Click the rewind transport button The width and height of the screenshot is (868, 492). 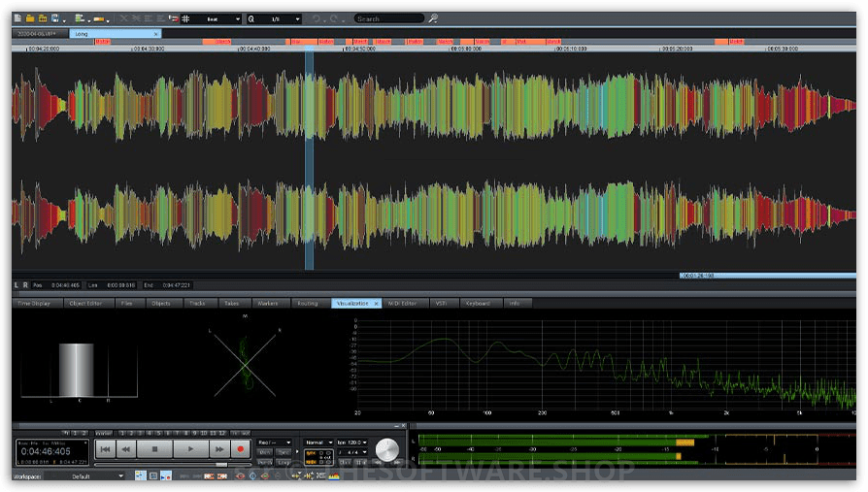pyautogui.click(x=126, y=449)
